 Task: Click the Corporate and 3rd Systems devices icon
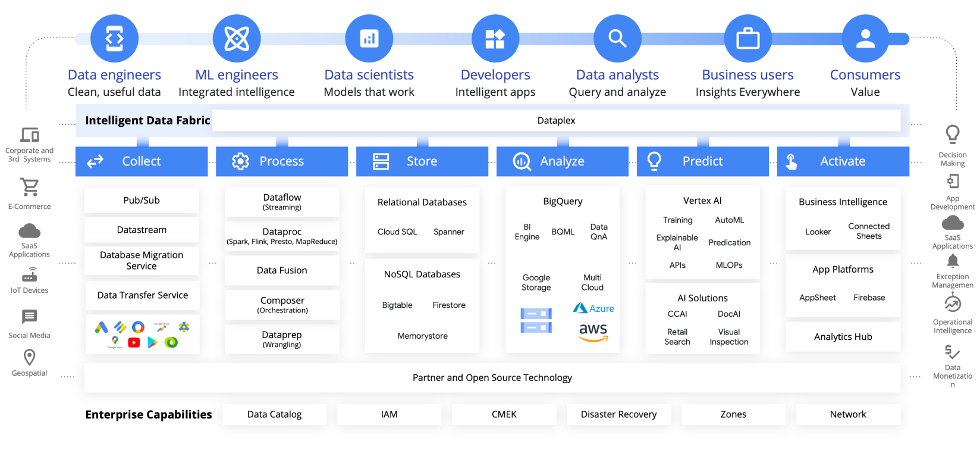pyautogui.click(x=30, y=135)
